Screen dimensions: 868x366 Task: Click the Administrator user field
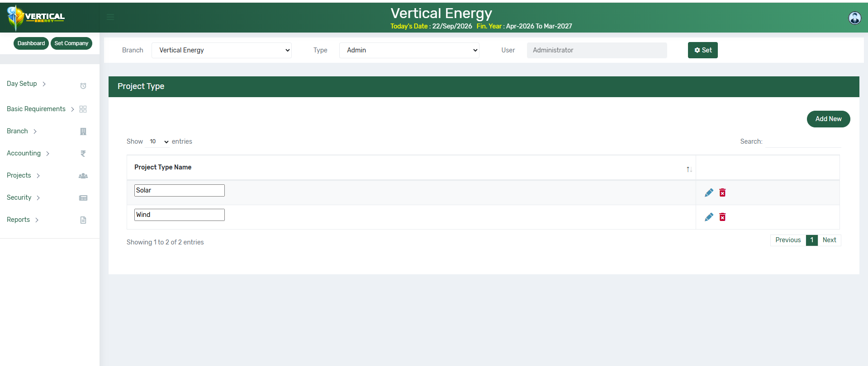(x=597, y=50)
